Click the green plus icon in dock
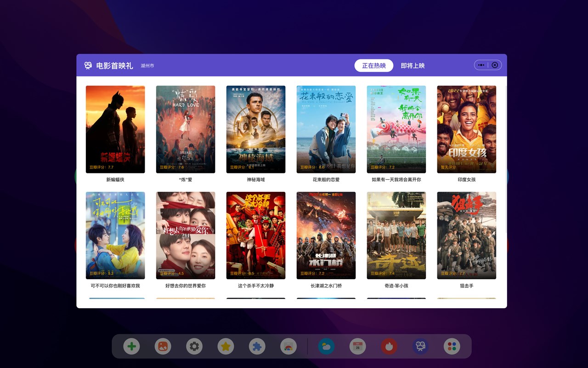 coord(131,346)
